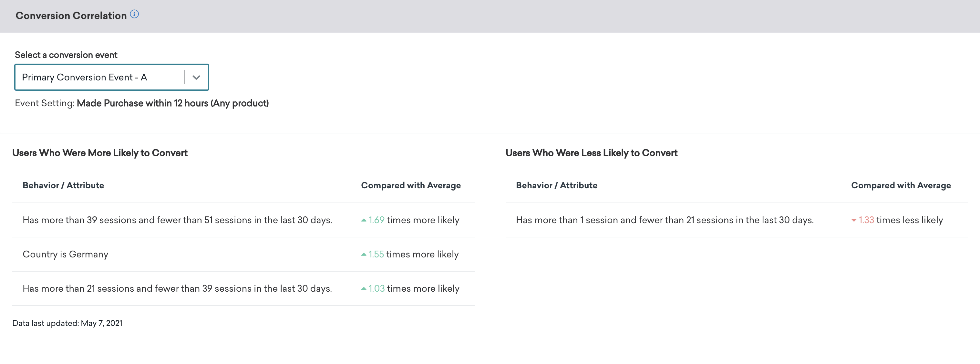Open the conversion event dropdown chevron
The height and width of the screenshot is (364, 980).
196,78
